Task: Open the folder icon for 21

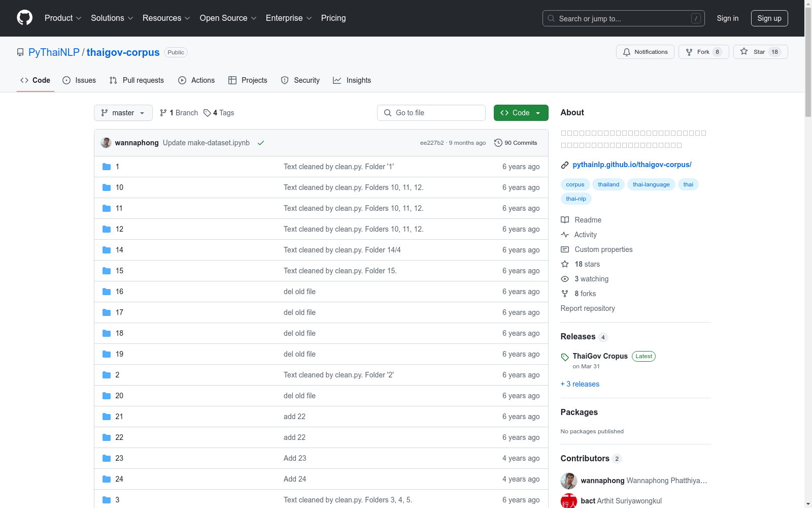Action: [x=107, y=417]
